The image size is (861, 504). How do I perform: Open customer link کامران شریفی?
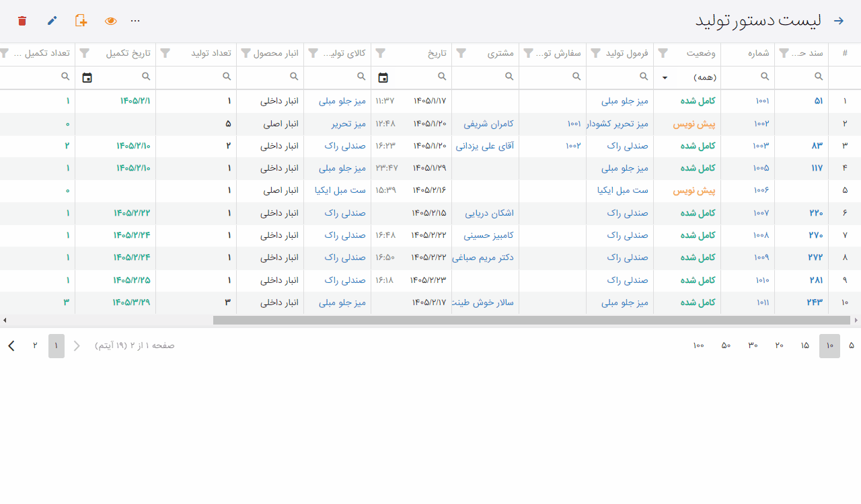pos(489,124)
